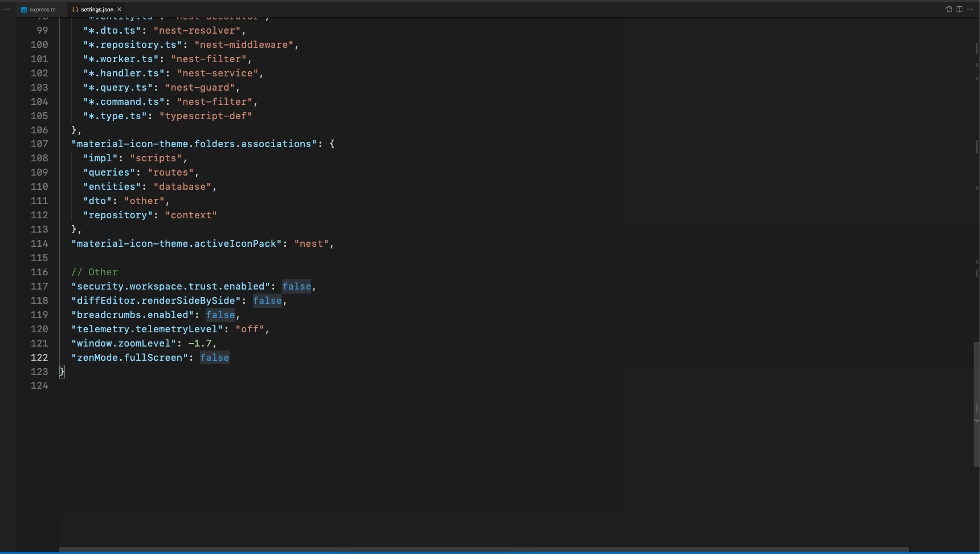Click line number 122 to select line
The height and width of the screenshot is (554, 980).
39,357
